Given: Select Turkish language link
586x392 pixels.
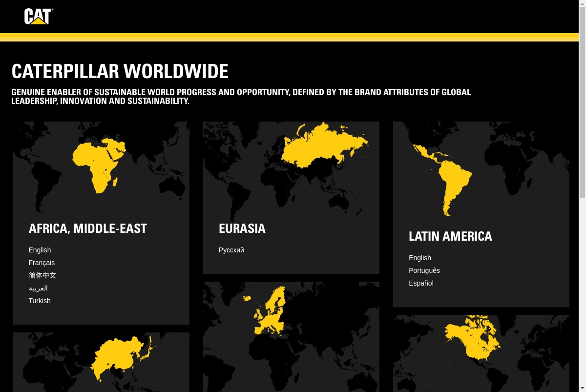Looking at the screenshot, I should point(40,301).
